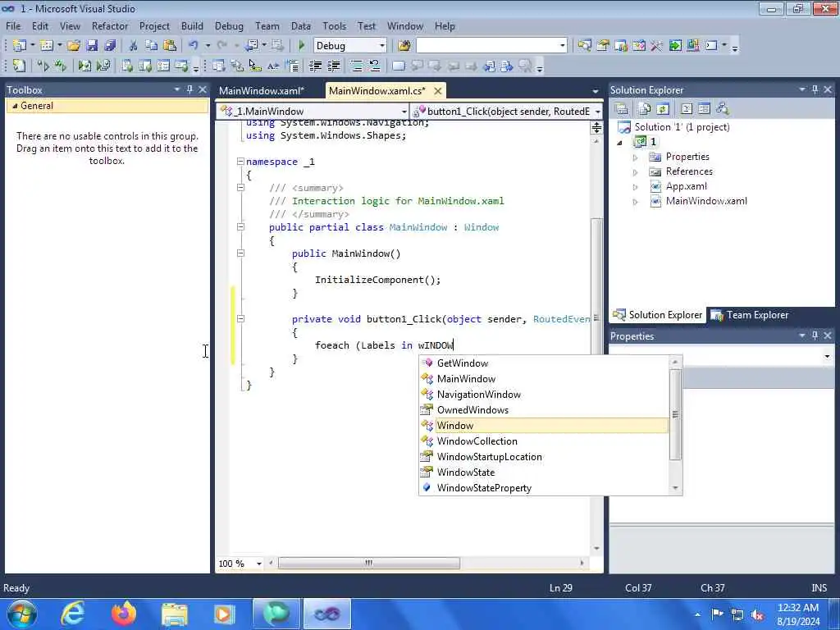Start debugging with the green play icon

301,46
